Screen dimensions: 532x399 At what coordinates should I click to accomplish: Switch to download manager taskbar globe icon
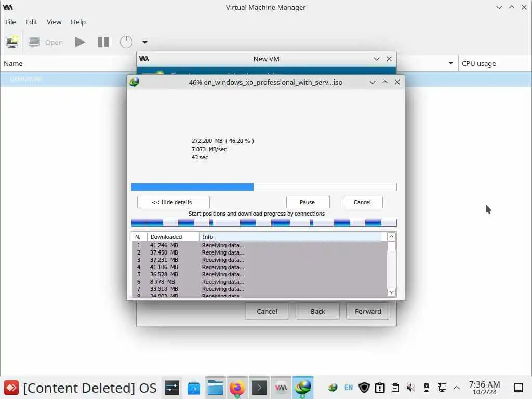click(303, 388)
